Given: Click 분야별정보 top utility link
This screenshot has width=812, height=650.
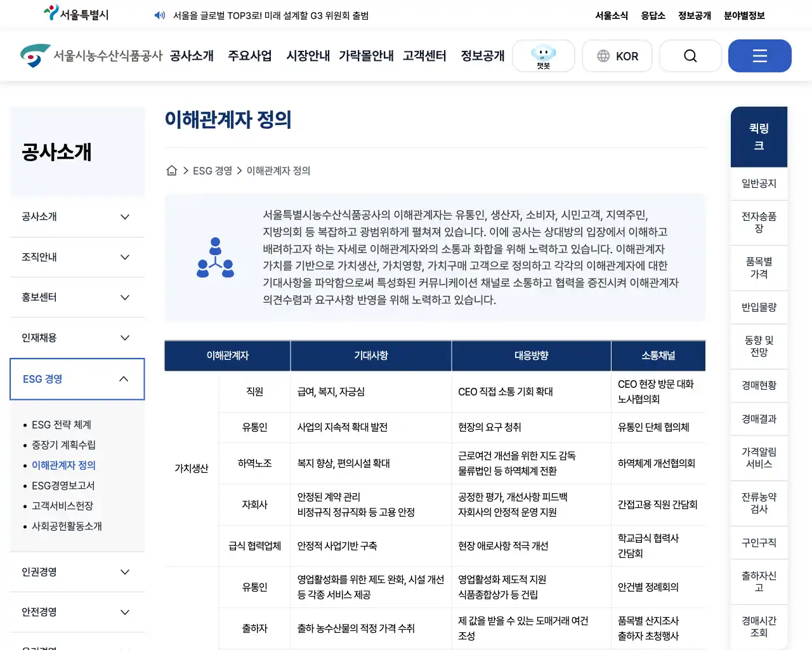Looking at the screenshot, I should 744,15.
